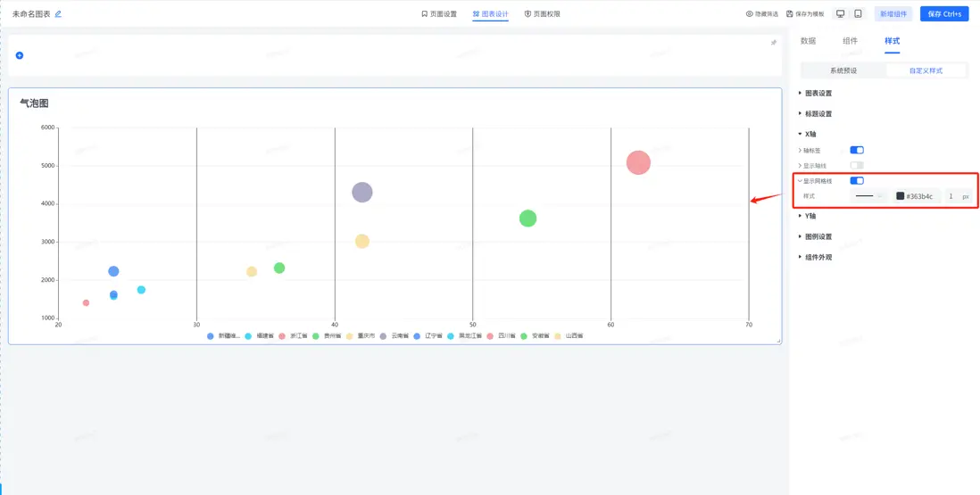980x495 pixels.
Task: Open the 图表设计 tab
Action: point(491,13)
